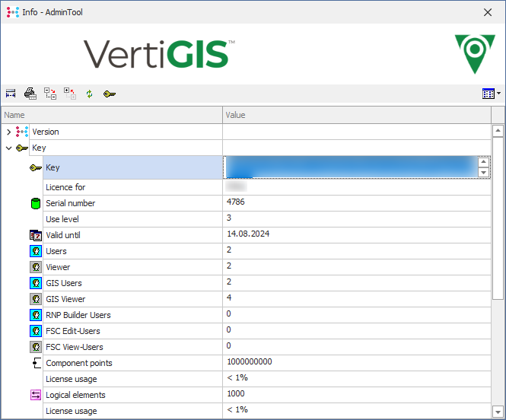Click the key icon in the toolbar

click(x=110, y=94)
